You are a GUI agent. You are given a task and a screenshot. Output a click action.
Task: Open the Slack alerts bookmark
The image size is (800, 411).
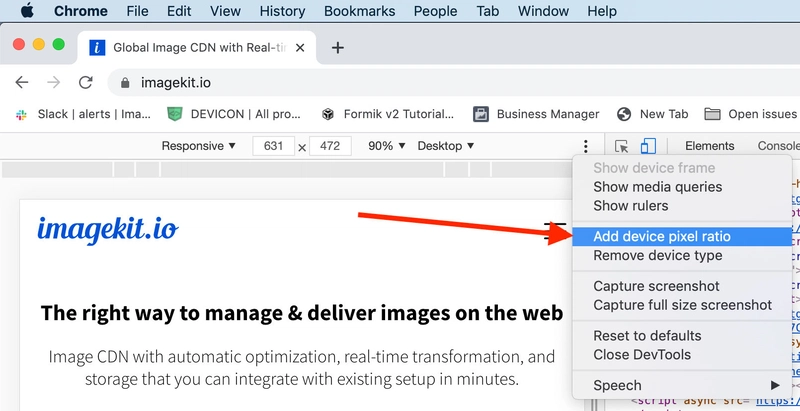point(83,114)
